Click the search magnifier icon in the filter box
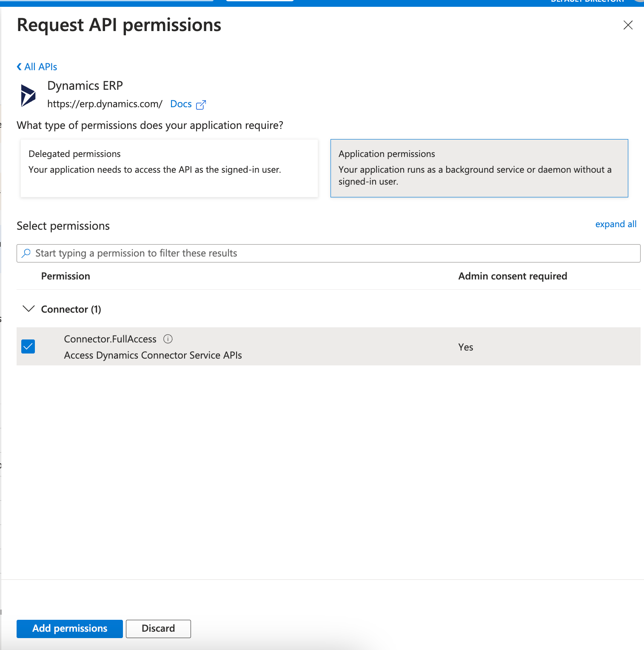 [x=26, y=253]
